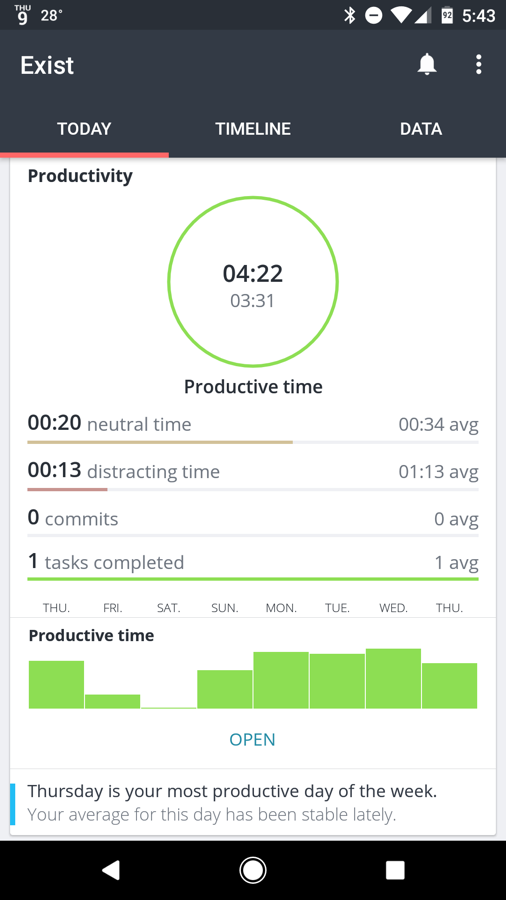The height and width of the screenshot is (900, 506).
Task: Tap the Thursday most productive day insight
Action: point(253,803)
